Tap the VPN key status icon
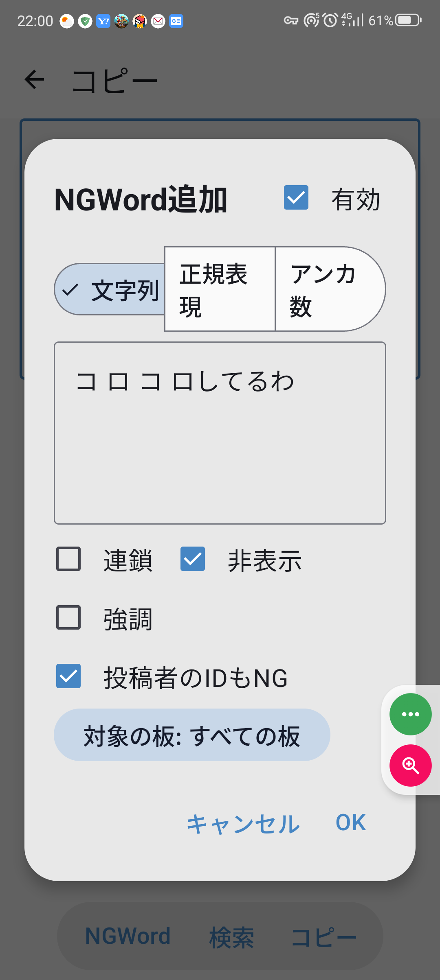Screen dimensions: 440x980 point(291,20)
